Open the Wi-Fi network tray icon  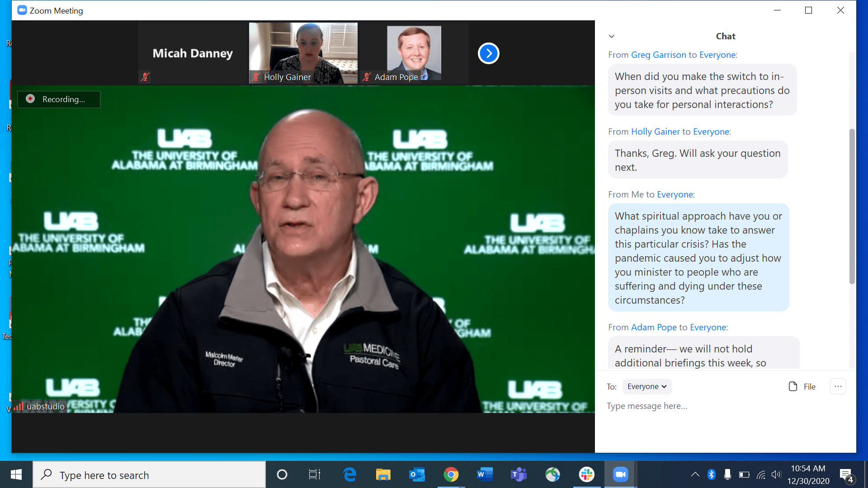[x=761, y=474]
